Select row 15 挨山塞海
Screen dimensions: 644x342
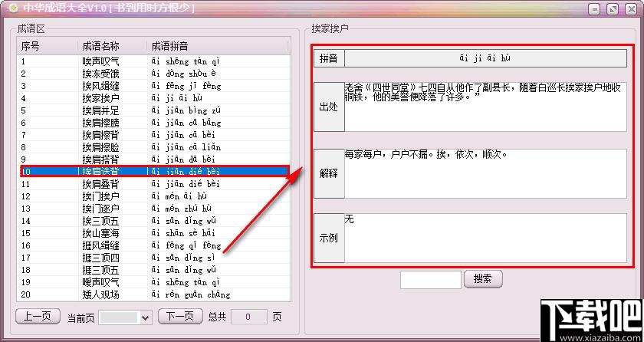(153, 233)
